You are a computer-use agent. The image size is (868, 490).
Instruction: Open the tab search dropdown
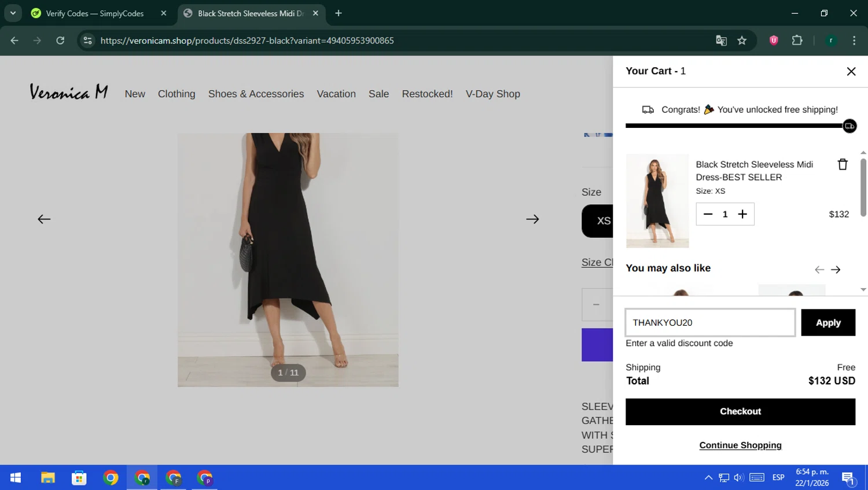click(x=13, y=13)
